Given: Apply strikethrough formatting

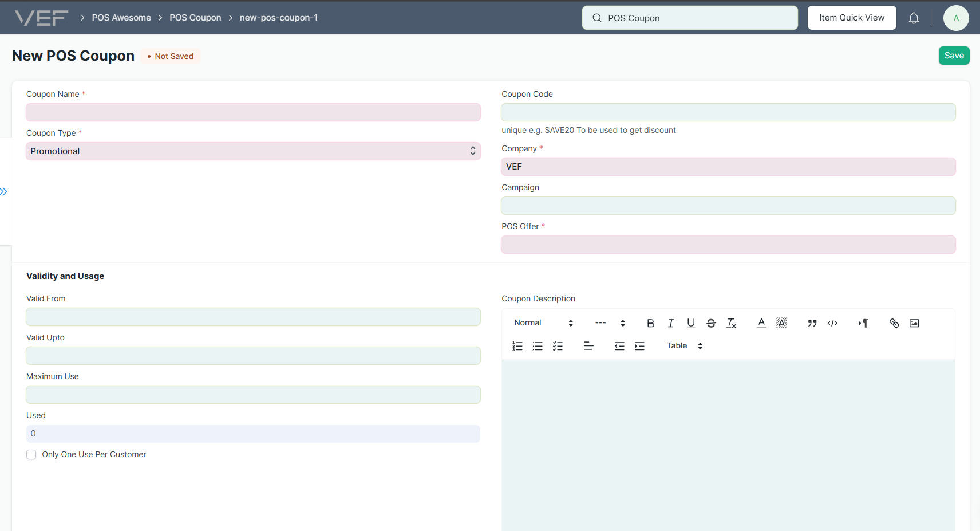Looking at the screenshot, I should (x=711, y=323).
